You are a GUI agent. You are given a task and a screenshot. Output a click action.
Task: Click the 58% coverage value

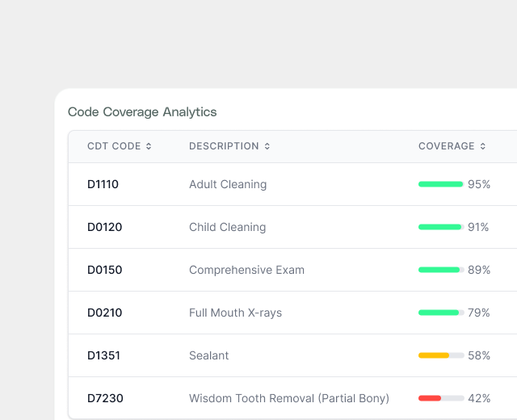click(x=479, y=355)
